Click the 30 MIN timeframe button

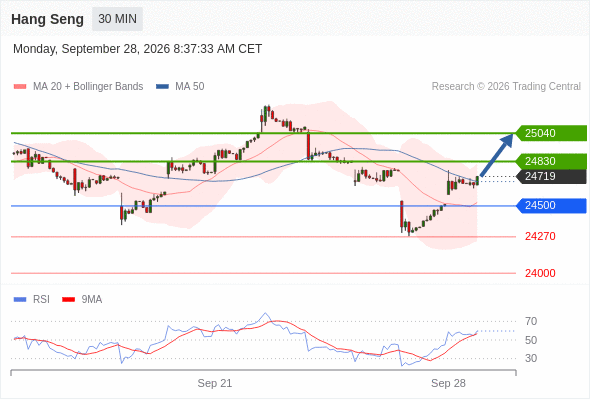tap(117, 19)
